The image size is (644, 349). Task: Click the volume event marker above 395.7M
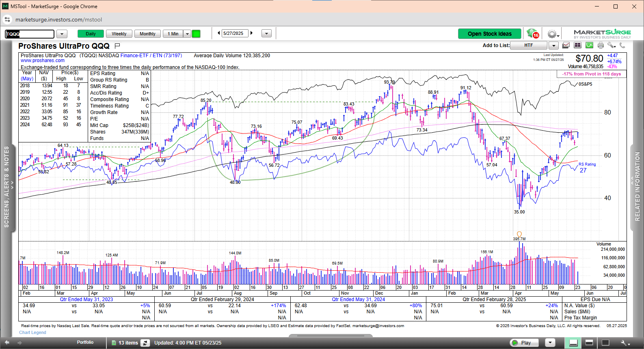[519, 234]
